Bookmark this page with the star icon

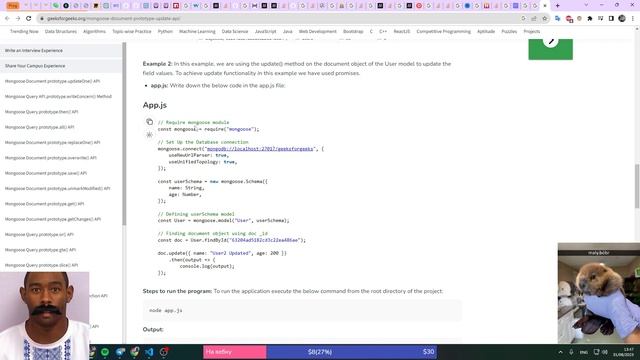click(544, 18)
